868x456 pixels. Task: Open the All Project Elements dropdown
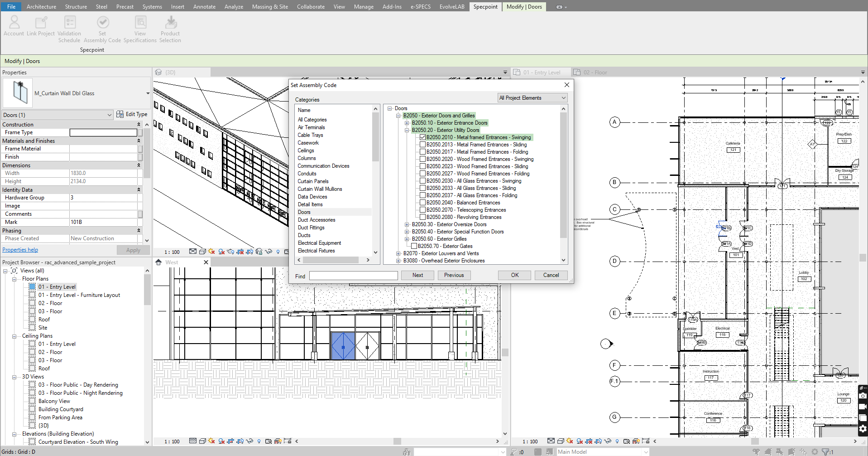point(563,97)
